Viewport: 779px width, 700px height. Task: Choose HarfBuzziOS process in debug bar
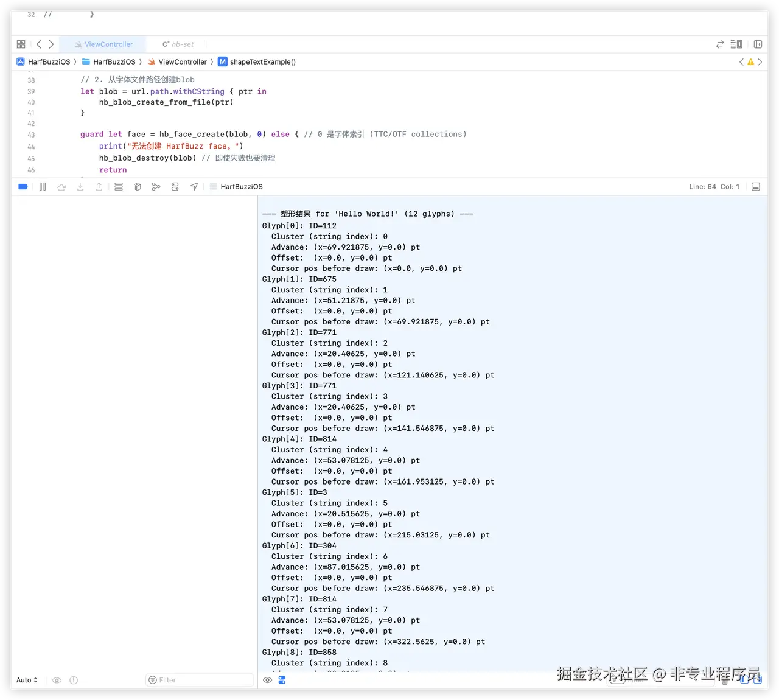pos(236,187)
